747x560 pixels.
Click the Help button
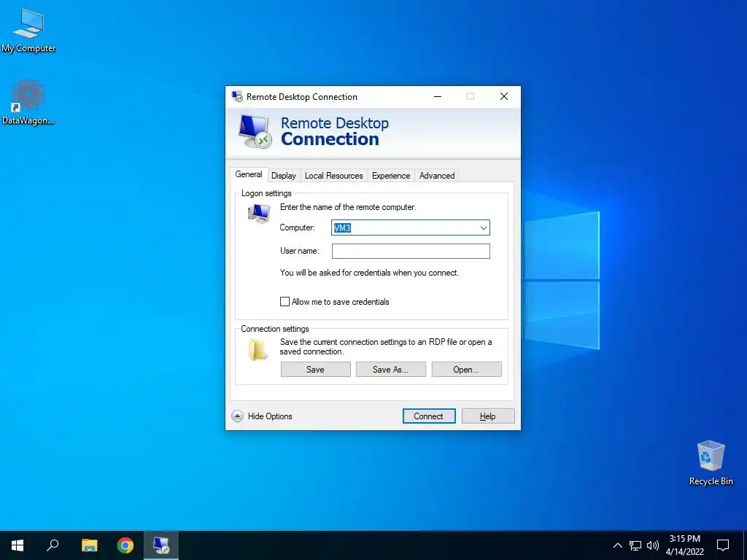click(488, 416)
